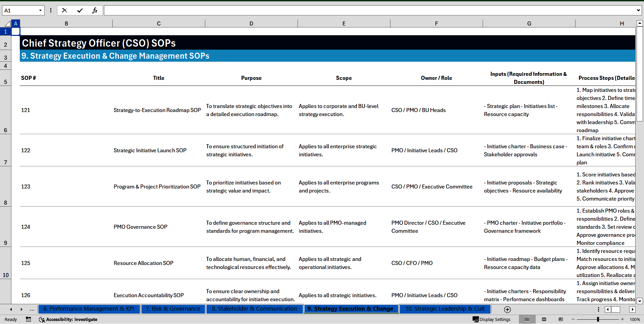Switch to Page Break Preview view

561,319
